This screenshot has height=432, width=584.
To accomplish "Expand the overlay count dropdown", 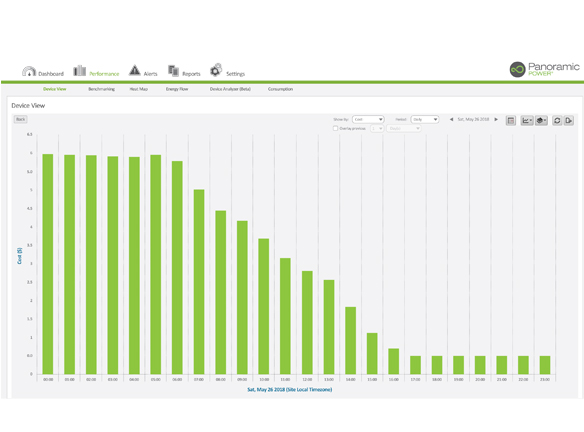I will point(377,128).
